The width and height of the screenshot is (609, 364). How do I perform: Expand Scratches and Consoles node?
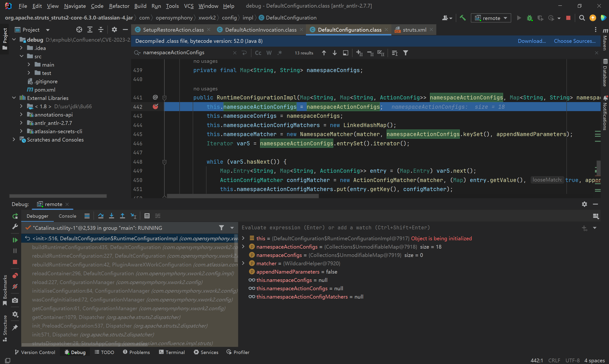(x=14, y=140)
